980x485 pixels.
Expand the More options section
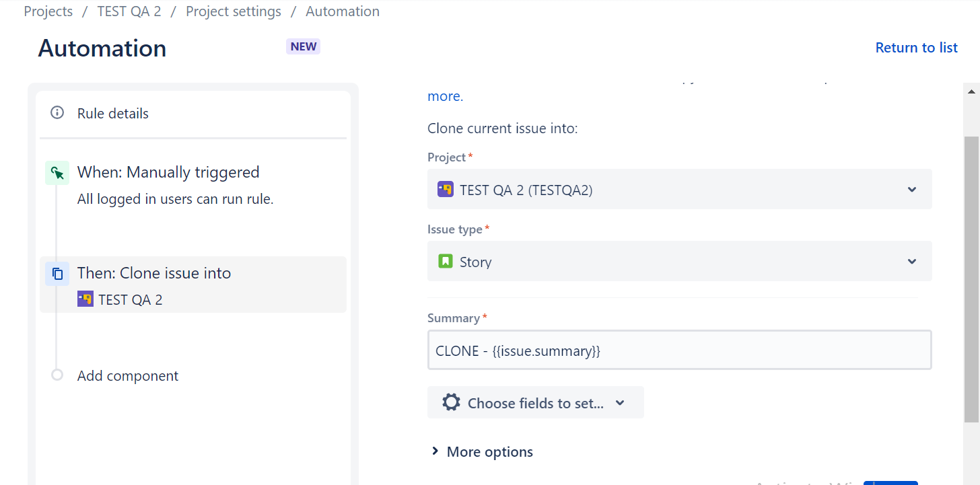[481, 451]
